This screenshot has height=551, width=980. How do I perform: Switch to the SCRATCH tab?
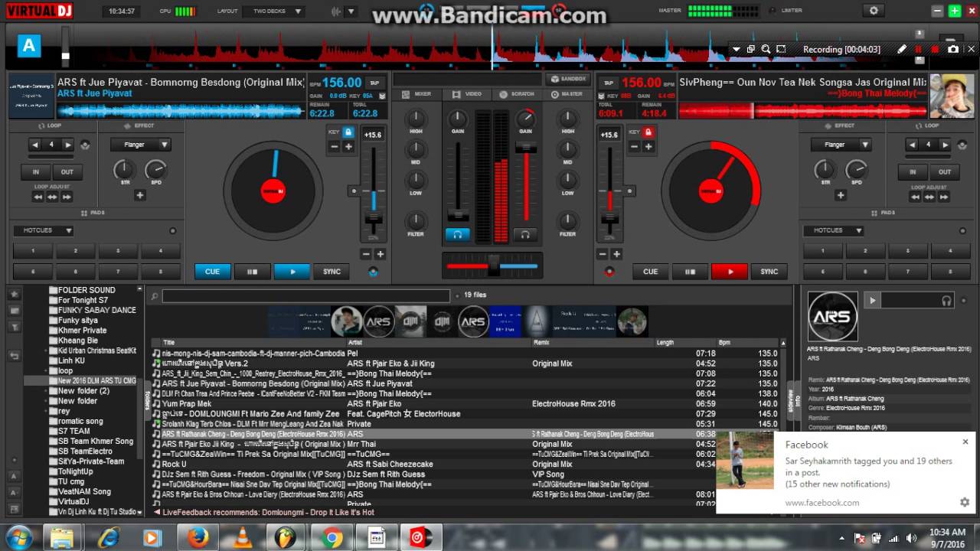coord(517,94)
